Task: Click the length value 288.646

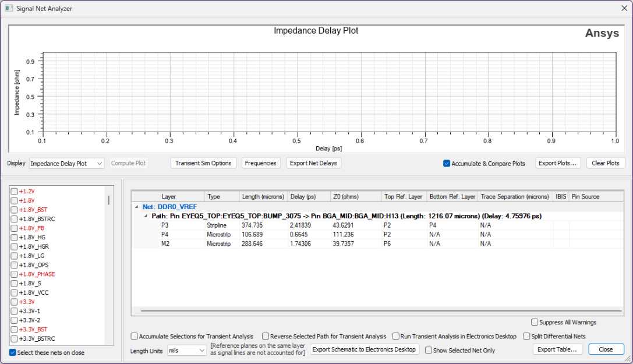Action: [x=252, y=244]
